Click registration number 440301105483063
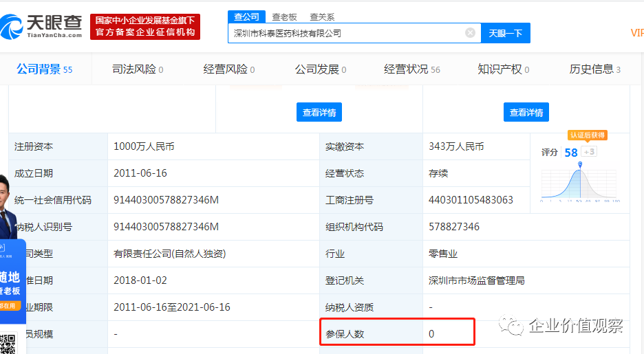This screenshot has width=644, height=354. pos(471,200)
